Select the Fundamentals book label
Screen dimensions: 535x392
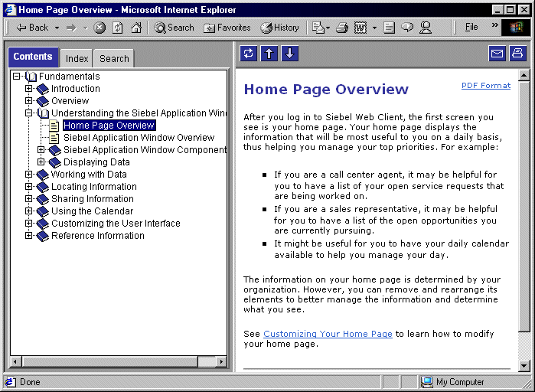70,76
